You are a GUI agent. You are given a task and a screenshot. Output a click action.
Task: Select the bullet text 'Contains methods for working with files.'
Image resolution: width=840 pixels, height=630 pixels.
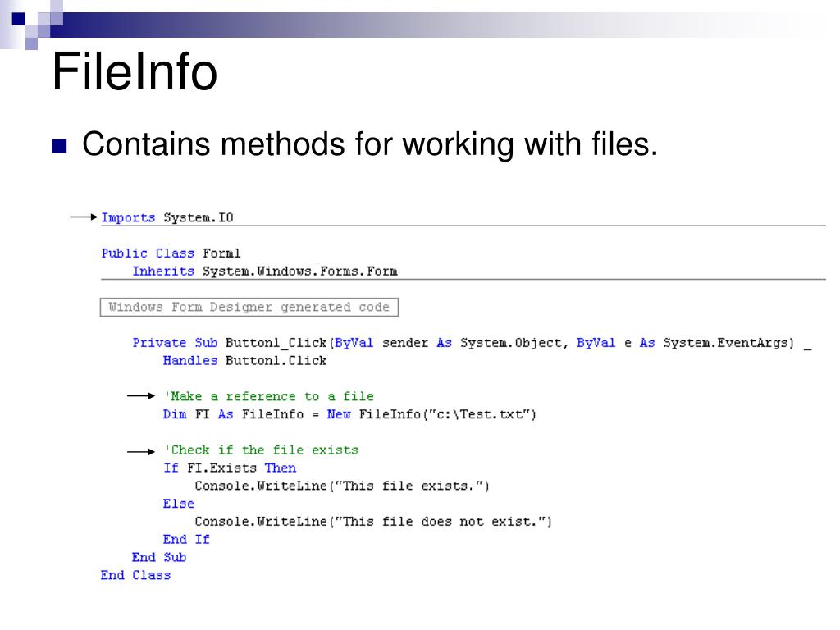coord(370,144)
